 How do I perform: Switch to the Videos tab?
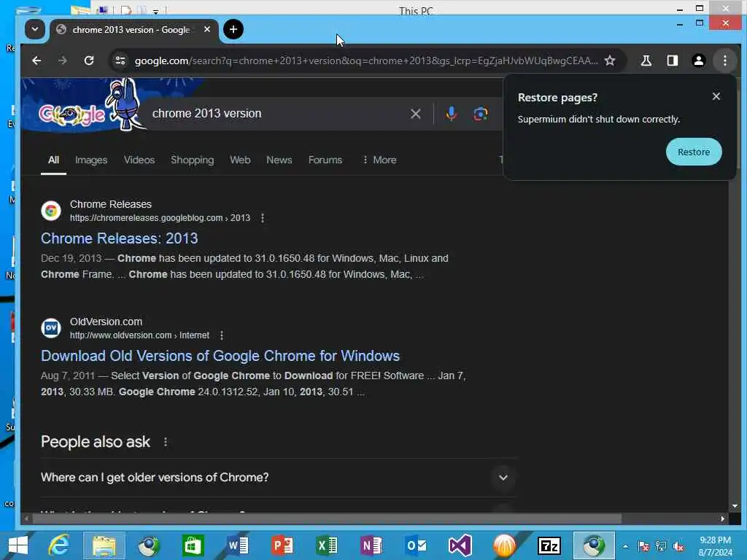pos(139,160)
